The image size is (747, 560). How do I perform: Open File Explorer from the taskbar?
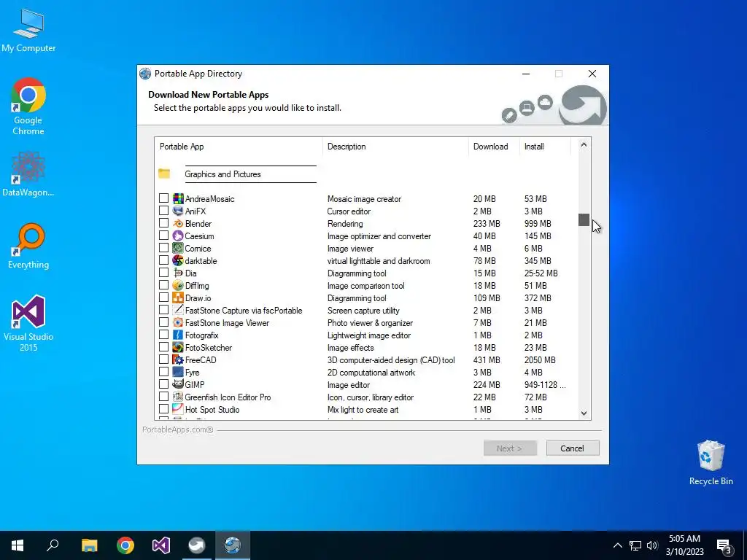coord(89,545)
